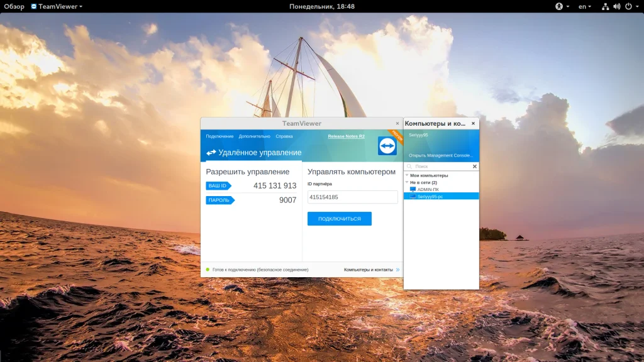Screen dimensions: 644x362
Task: Clear the search field with the X icon
Action: coord(475,167)
